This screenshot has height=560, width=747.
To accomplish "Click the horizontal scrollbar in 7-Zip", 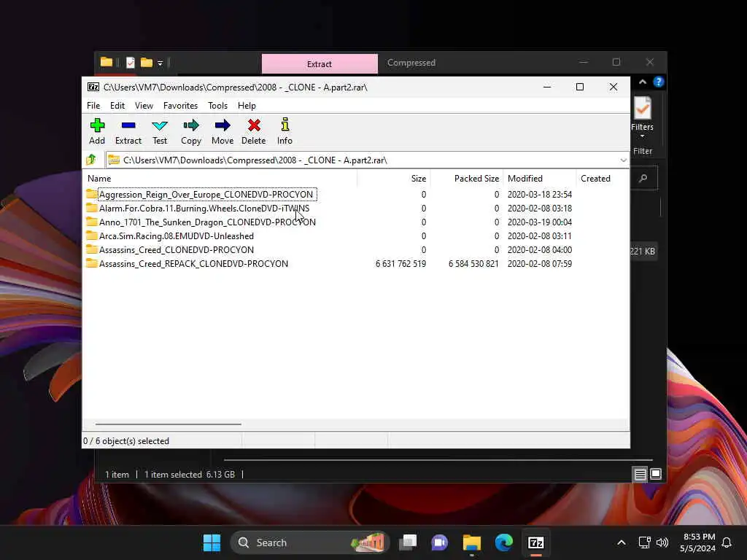I will [x=169, y=424].
